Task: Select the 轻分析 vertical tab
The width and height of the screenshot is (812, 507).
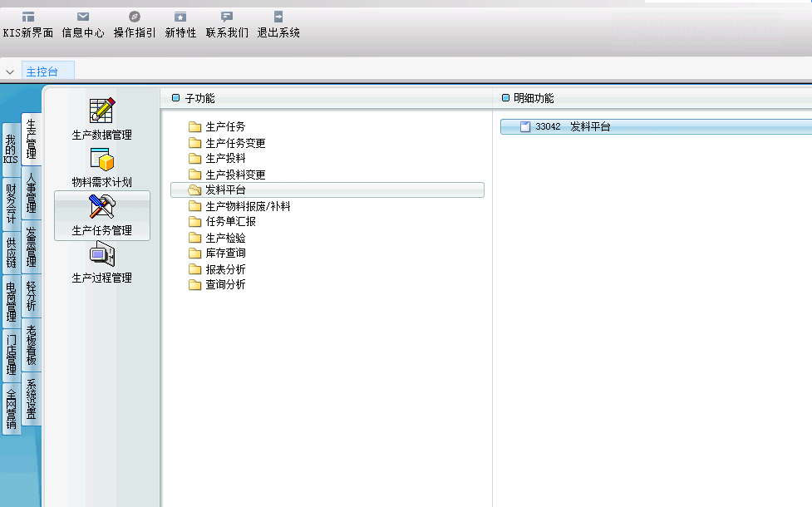Action: point(31,296)
